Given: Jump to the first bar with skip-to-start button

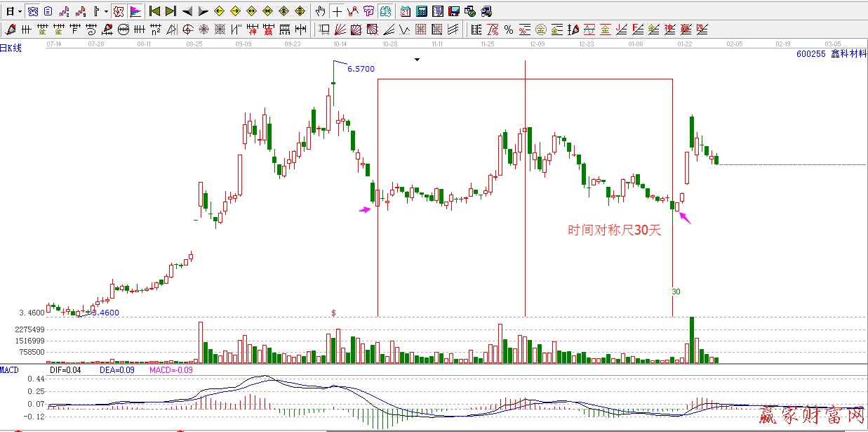Looking at the screenshot, I should [x=155, y=11].
